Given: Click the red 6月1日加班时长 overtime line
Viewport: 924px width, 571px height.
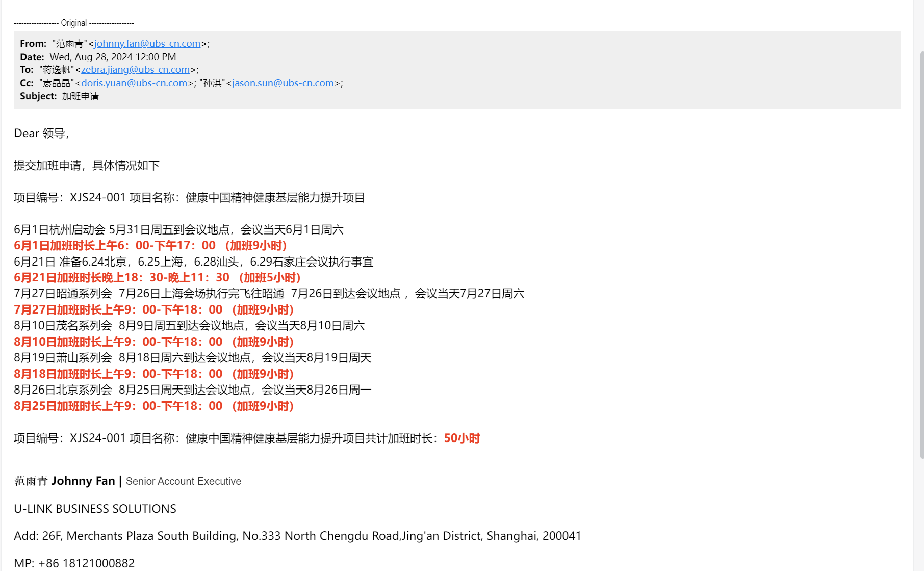Looking at the screenshot, I should [x=150, y=246].
